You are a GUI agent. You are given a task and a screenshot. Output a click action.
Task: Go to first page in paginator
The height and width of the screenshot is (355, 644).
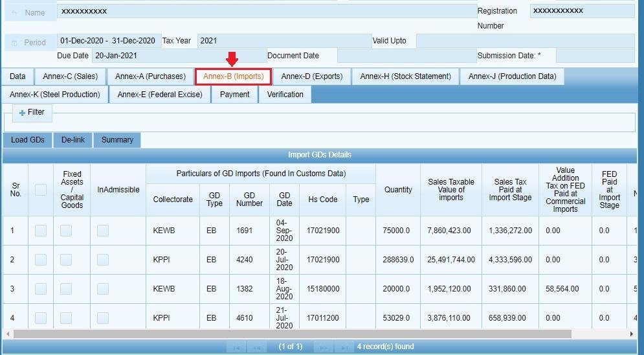pos(237,347)
